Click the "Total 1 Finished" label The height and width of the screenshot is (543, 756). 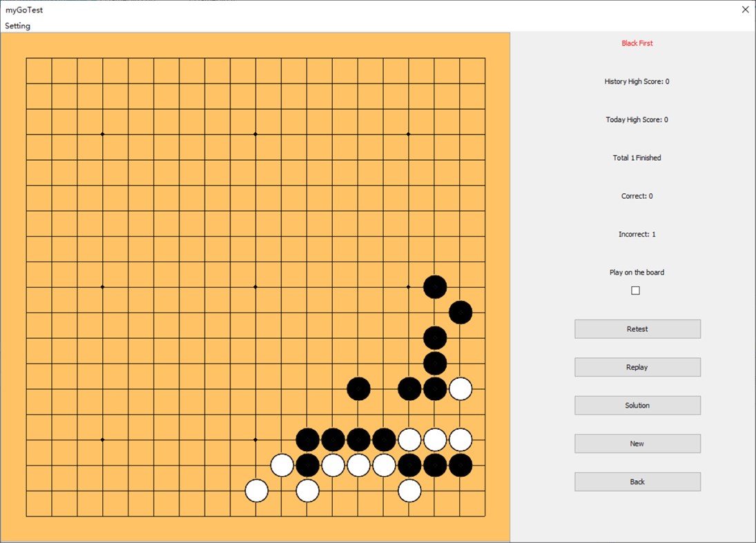tap(636, 157)
